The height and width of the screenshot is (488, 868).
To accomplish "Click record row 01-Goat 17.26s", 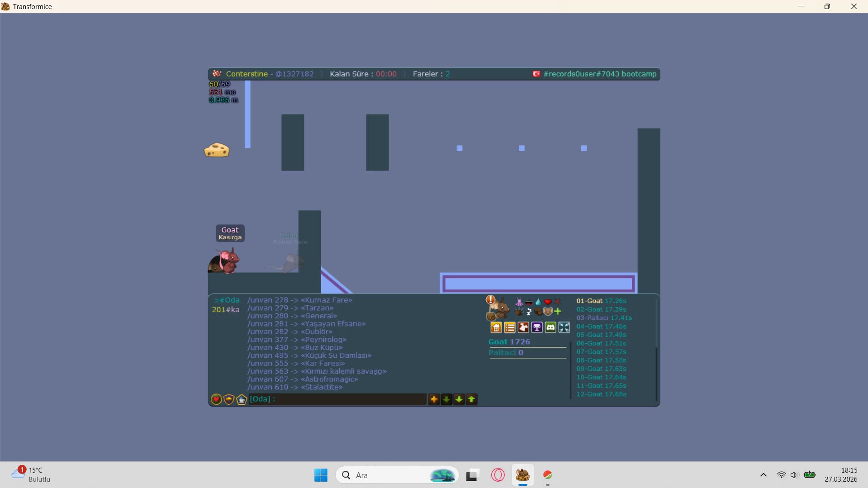I will (601, 301).
